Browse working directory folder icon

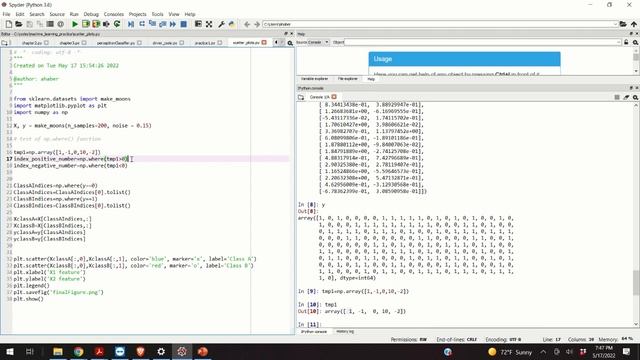tap(623, 24)
